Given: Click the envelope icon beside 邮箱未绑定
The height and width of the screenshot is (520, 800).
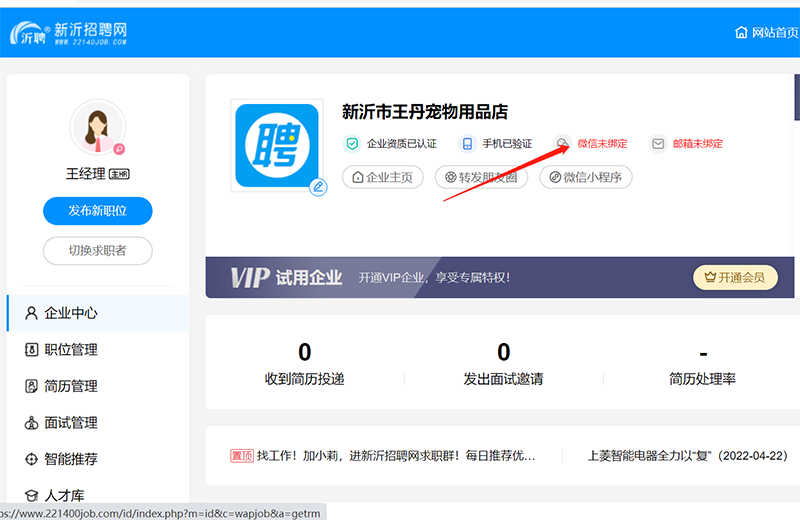Looking at the screenshot, I should [x=658, y=144].
